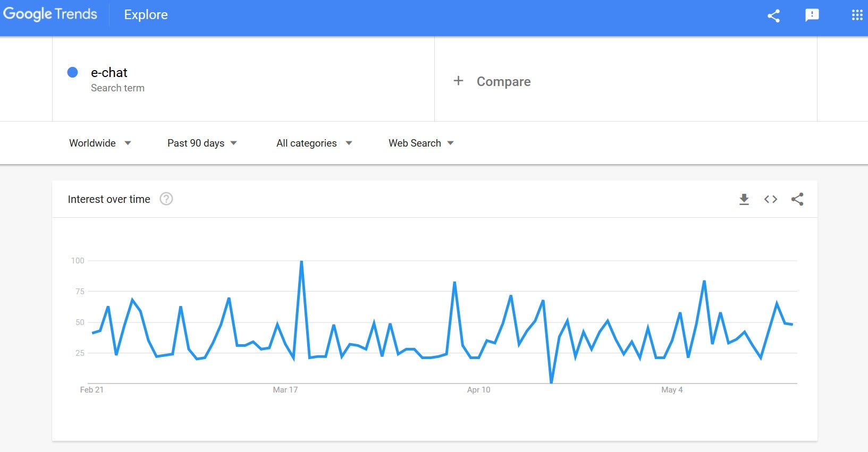Open the Past 90 days dropdown
This screenshot has height=452, width=868.
point(202,143)
